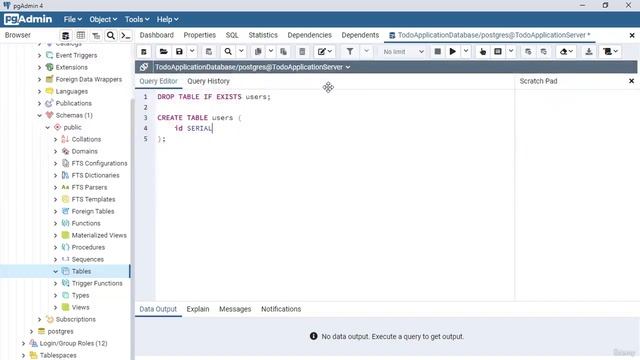
Task: Expand Login/Group Roles (12) node
Action: (24, 343)
